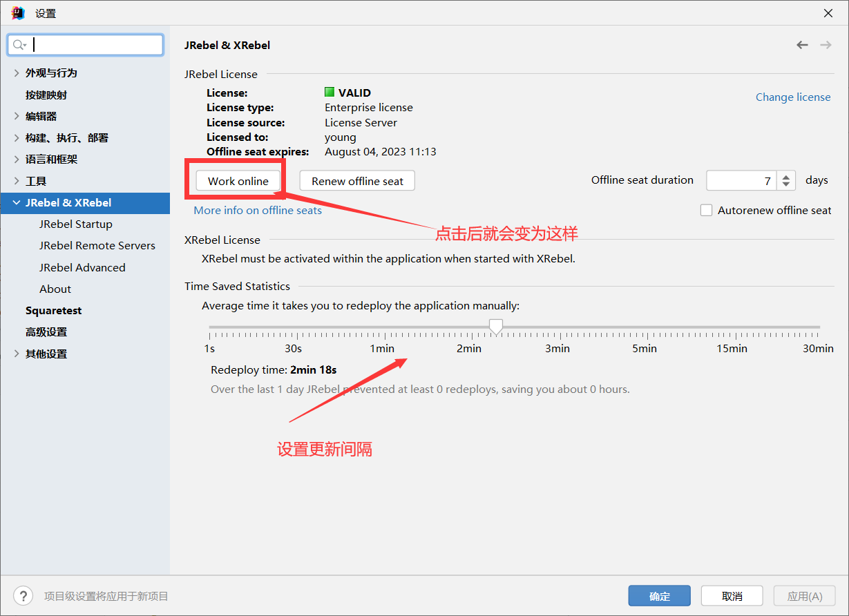Image resolution: width=849 pixels, height=616 pixels.
Task: Expand the 语言和框架 section
Action: click(17, 159)
